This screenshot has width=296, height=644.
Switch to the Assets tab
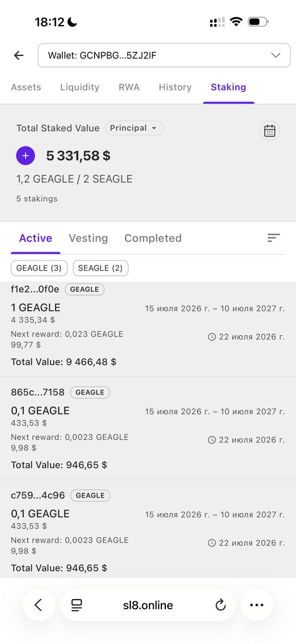[x=26, y=87]
